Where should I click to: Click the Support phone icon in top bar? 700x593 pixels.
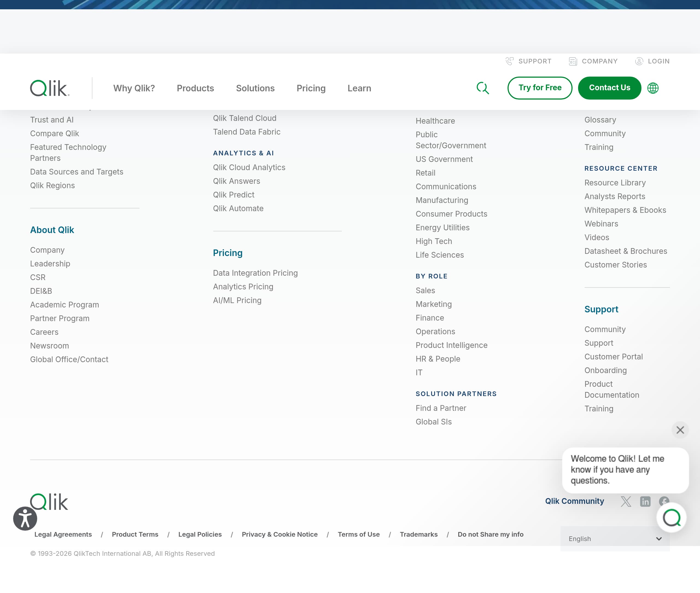pos(509,61)
